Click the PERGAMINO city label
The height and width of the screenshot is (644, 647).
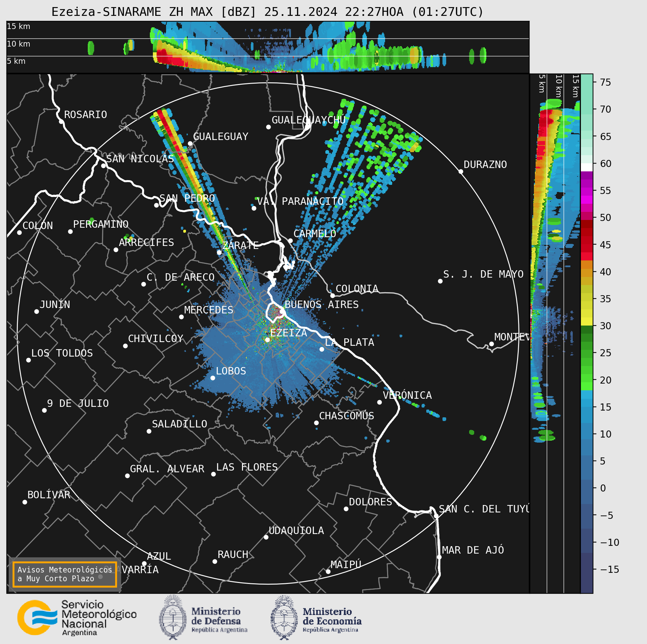tap(101, 224)
